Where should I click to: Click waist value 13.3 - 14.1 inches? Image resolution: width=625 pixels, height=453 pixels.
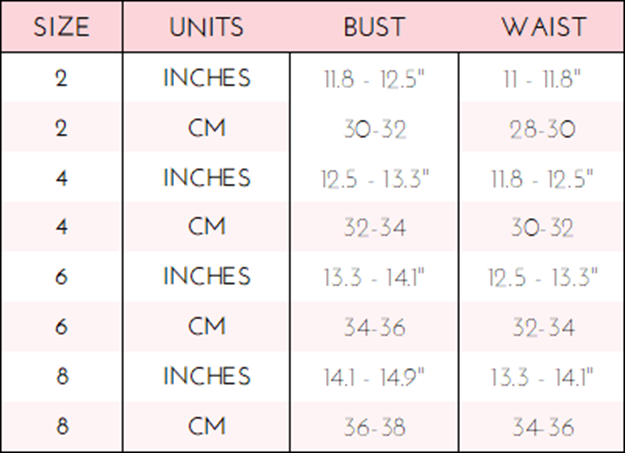click(542, 377)
